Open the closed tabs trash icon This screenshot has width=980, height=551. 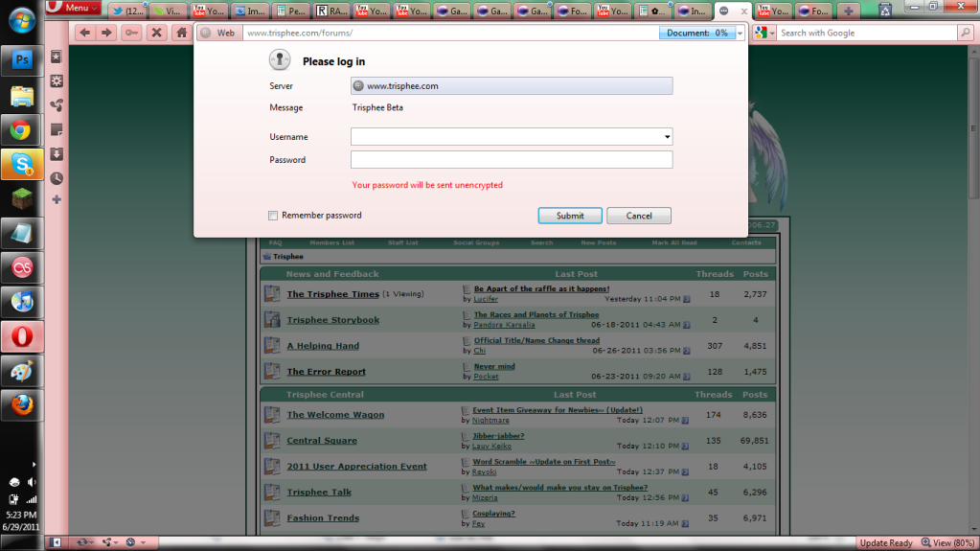click(x=885, y=10)
